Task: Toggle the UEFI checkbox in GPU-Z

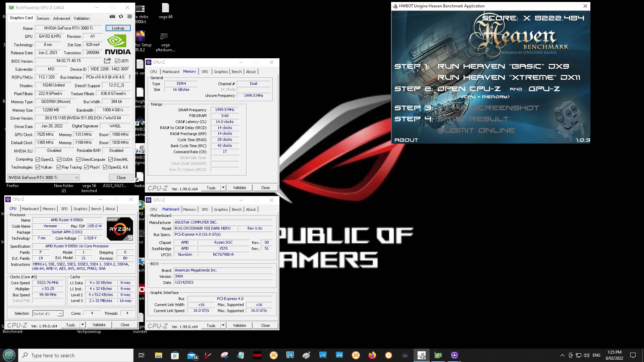Action: 117,61
